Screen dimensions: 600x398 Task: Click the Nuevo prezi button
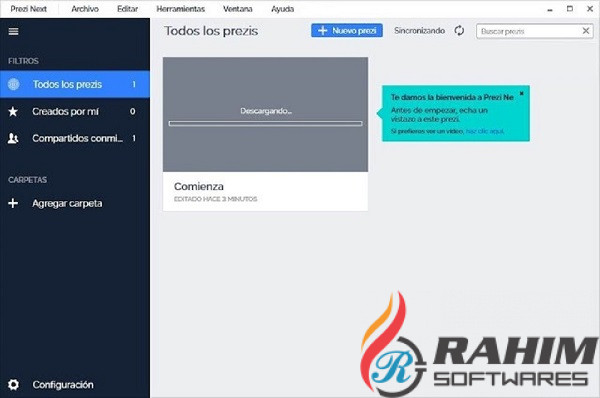click(347, 31)
